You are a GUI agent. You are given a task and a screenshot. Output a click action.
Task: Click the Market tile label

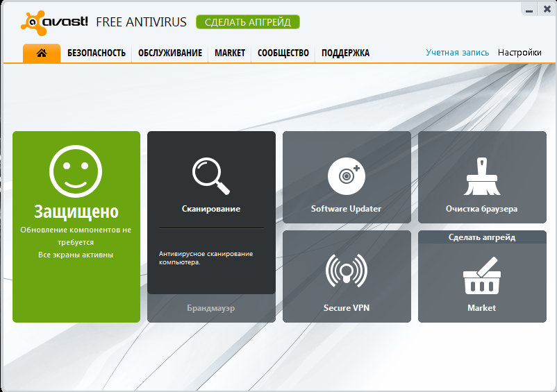(x=482, y=308)
